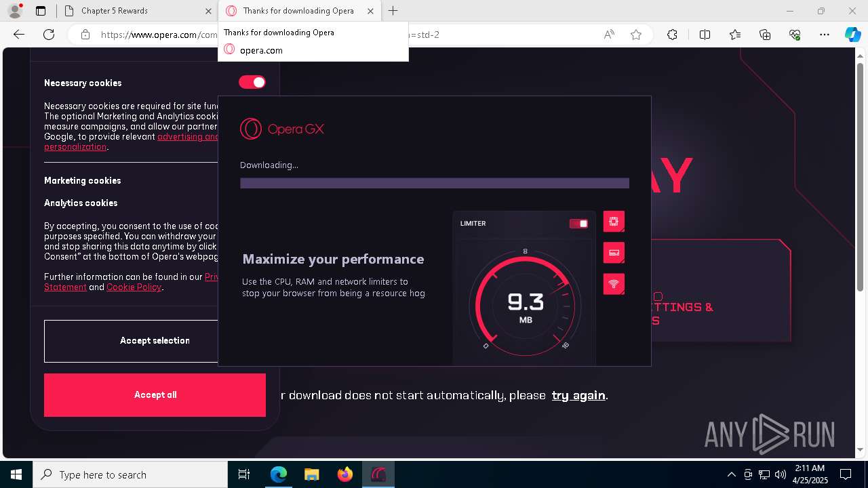
Task: Open the Cookie Policy link
Action: (x=134, y=287)
